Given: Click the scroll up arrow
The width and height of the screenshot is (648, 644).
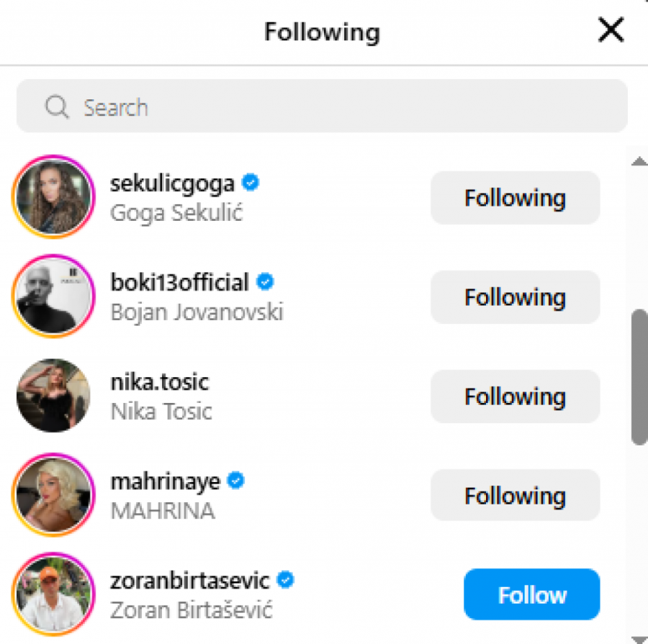Looking at the screenshot, I should tap(639, 162).
